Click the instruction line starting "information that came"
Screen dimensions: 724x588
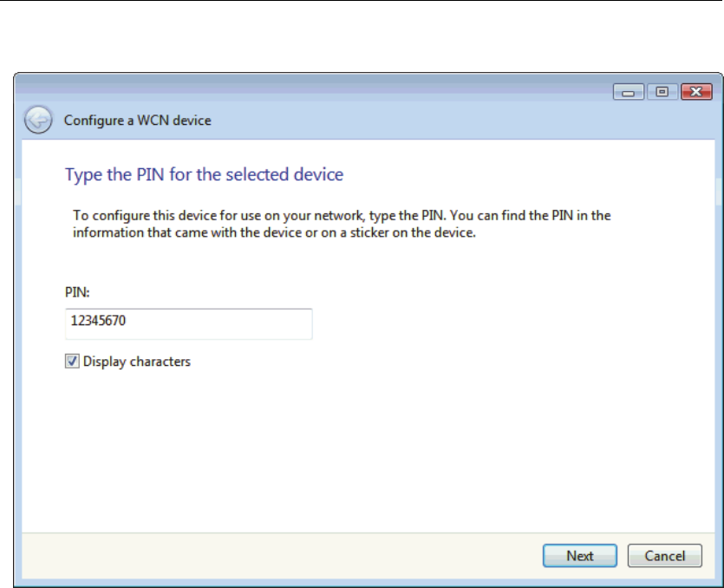click(x=274, y=232)
